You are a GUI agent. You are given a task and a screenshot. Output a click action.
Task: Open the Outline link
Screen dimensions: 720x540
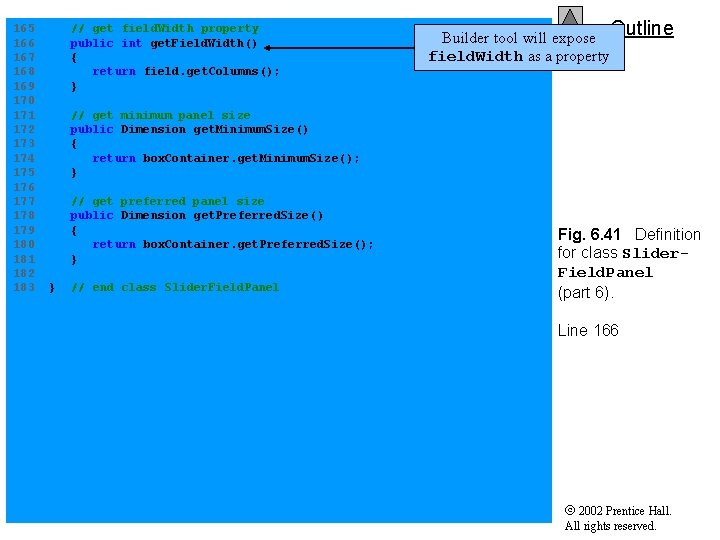pos(642,28)
